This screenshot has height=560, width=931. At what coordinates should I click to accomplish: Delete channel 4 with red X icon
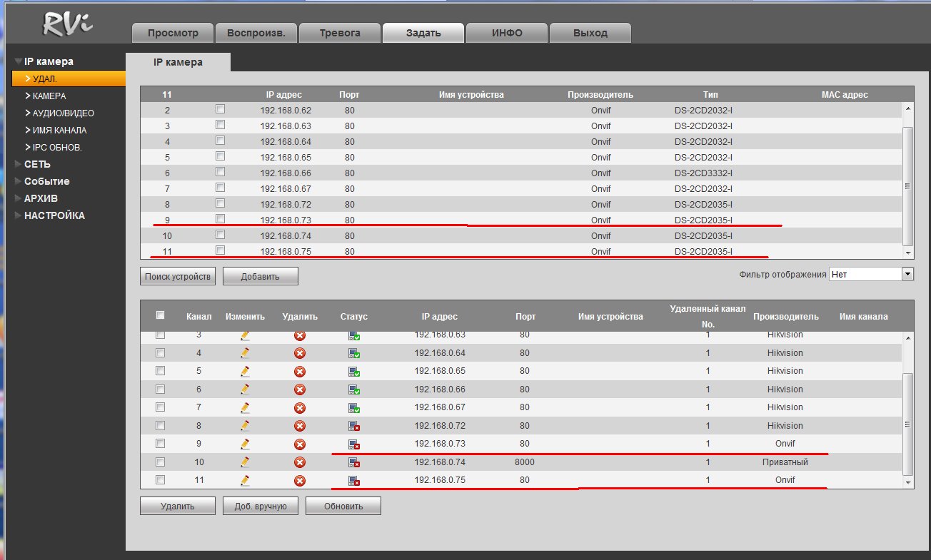pos(300,353)
